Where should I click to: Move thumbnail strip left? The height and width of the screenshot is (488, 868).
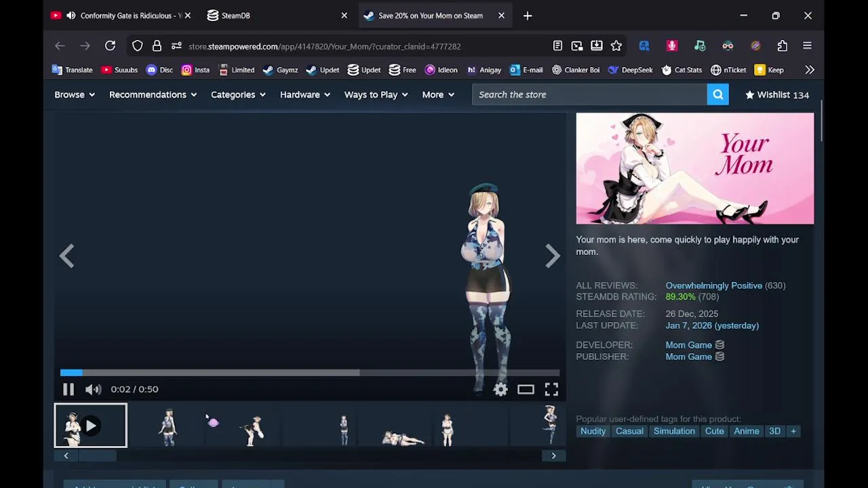[66, 455]
